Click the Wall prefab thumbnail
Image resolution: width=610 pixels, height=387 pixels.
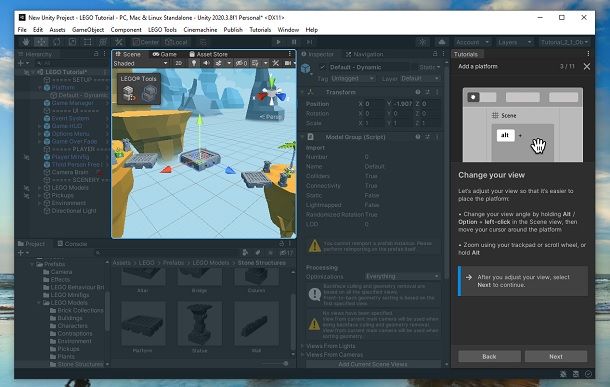coord(256,324)
